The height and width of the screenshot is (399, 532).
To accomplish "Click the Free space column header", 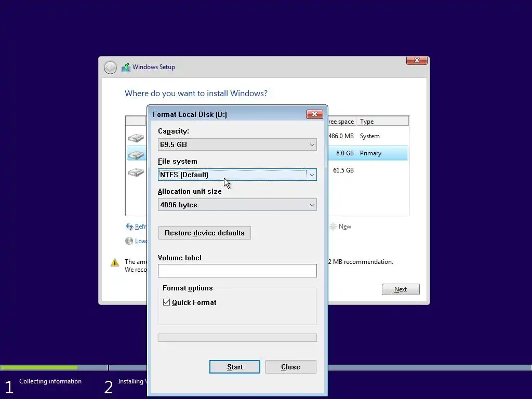I will point(342,121).
